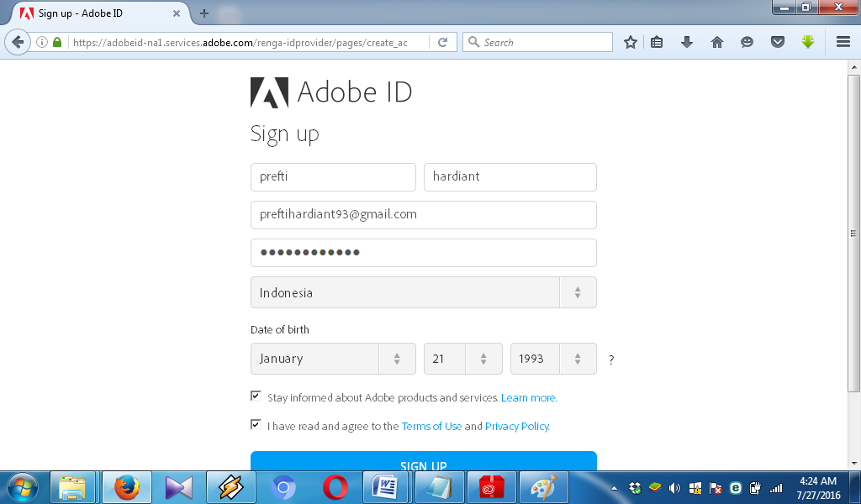The width and height of the screenshot is (861, 504).
Task: Focus the browser Search box
Action: point(538,42)
